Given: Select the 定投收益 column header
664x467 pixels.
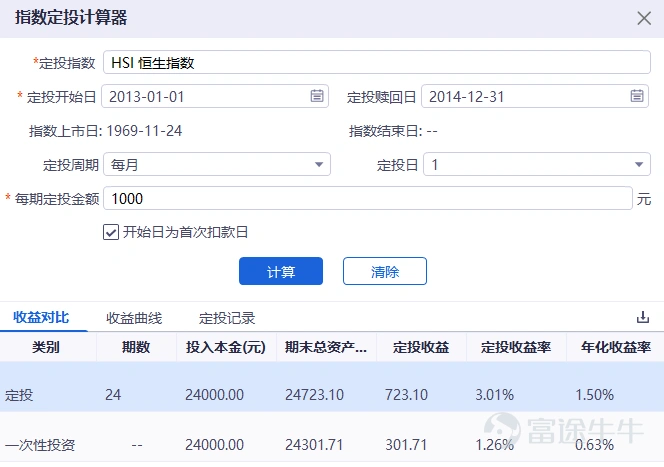Looking at the screenshot, I should (x=421, y=347).
